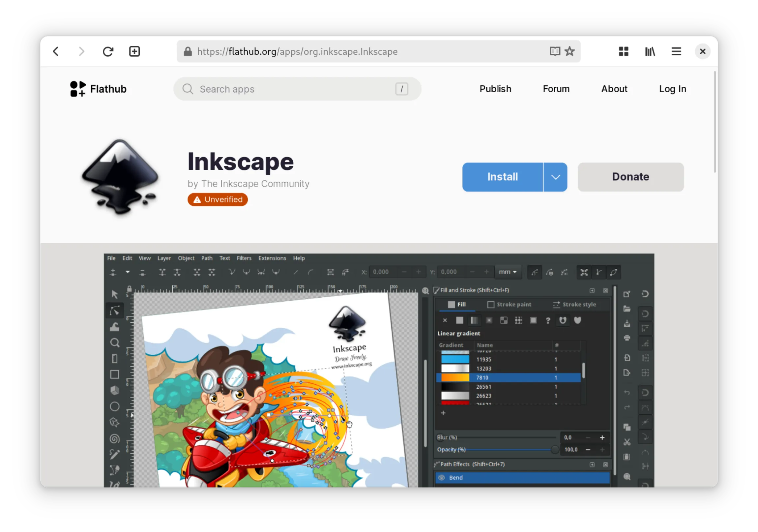Increase Blur with its plus button
Viewport: 758px width, 532px height.
point(602,438)
